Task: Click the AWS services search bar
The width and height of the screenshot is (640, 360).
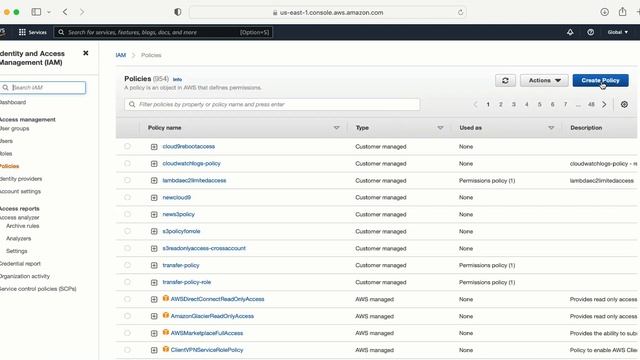Action: [163, 32]
